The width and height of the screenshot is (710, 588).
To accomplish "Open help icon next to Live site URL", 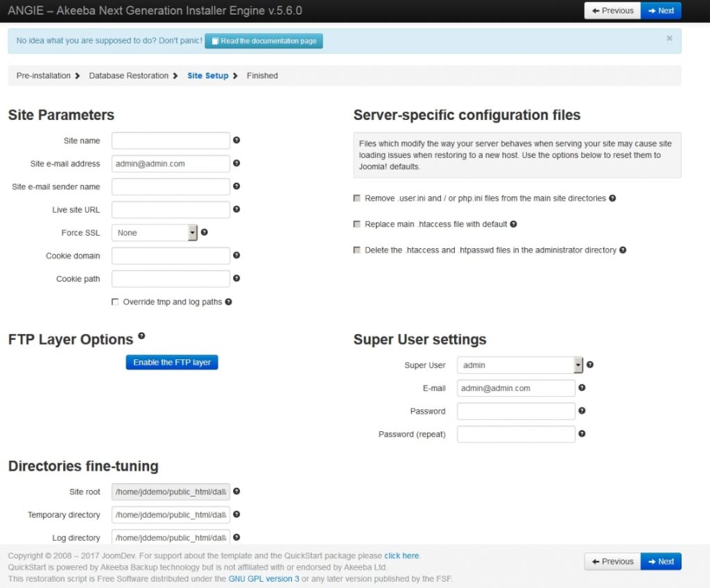I will pos(236,209).
